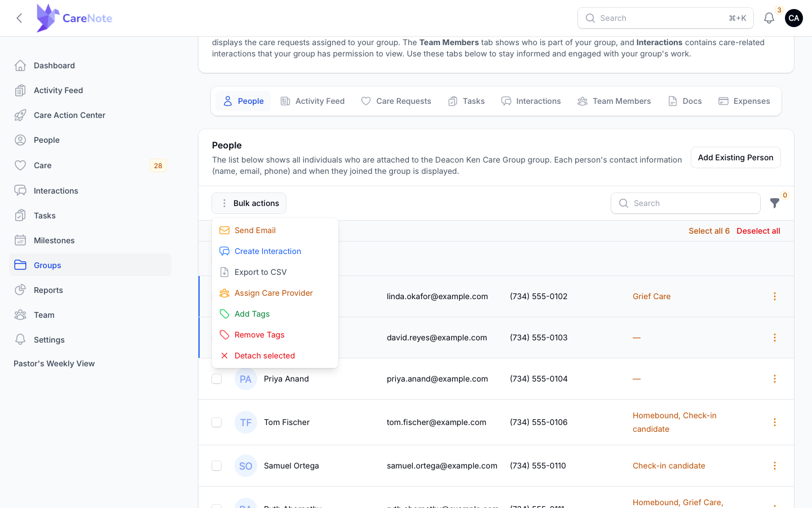Image resolution: width=812 pixels, height=508 pixels.
Task: Collapse the Bulk actions dropdown
Action: coord(249,203)
